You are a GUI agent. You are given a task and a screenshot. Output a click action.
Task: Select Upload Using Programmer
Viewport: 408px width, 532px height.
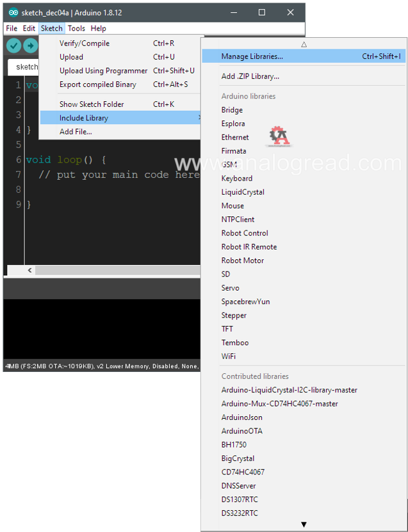point(120,70)
